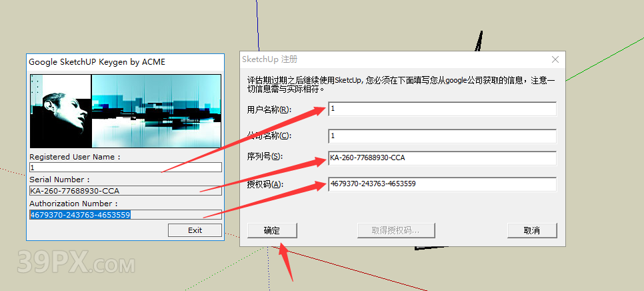The image size is (644, 291).
Task: Close the SketchUp 注册 dialog
Action: click(555, 59)
